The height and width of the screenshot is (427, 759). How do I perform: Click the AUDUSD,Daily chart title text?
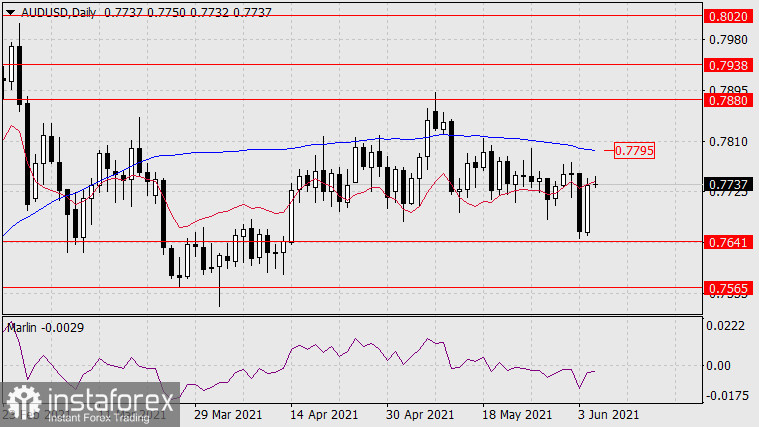59,13
